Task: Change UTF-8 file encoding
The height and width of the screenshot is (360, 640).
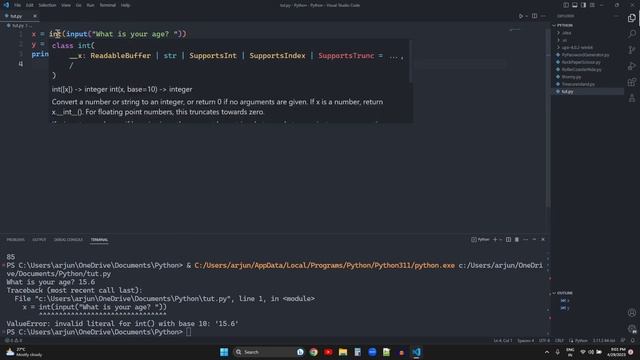Action: click(544, 340)
